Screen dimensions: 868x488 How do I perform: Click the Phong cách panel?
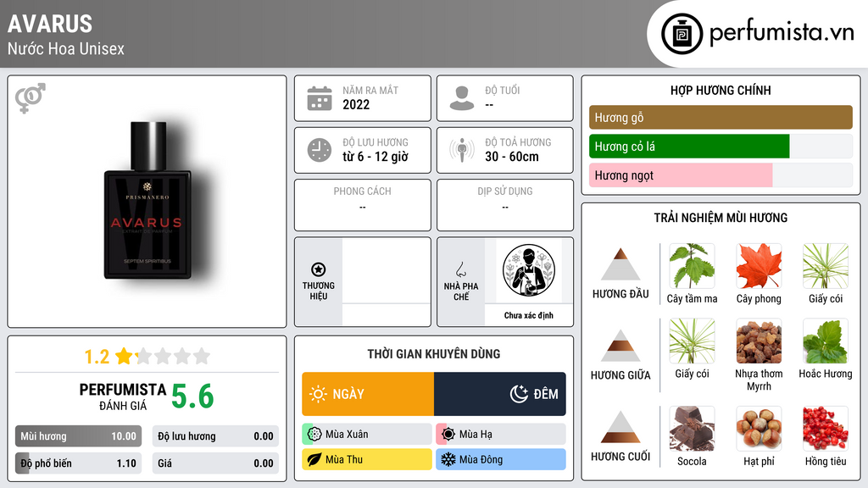pyautogui.click(x=363, y=205)
